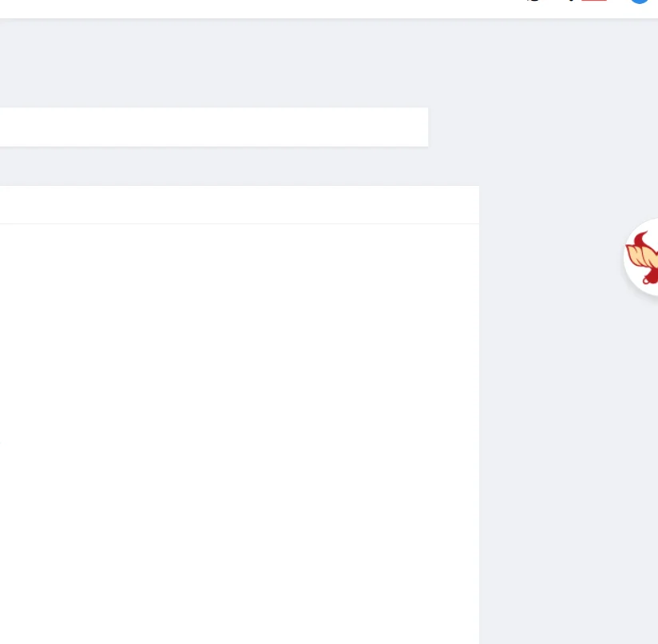Click the thin divider line under panel header
The image size is (658, 644).
coord(240,224)
